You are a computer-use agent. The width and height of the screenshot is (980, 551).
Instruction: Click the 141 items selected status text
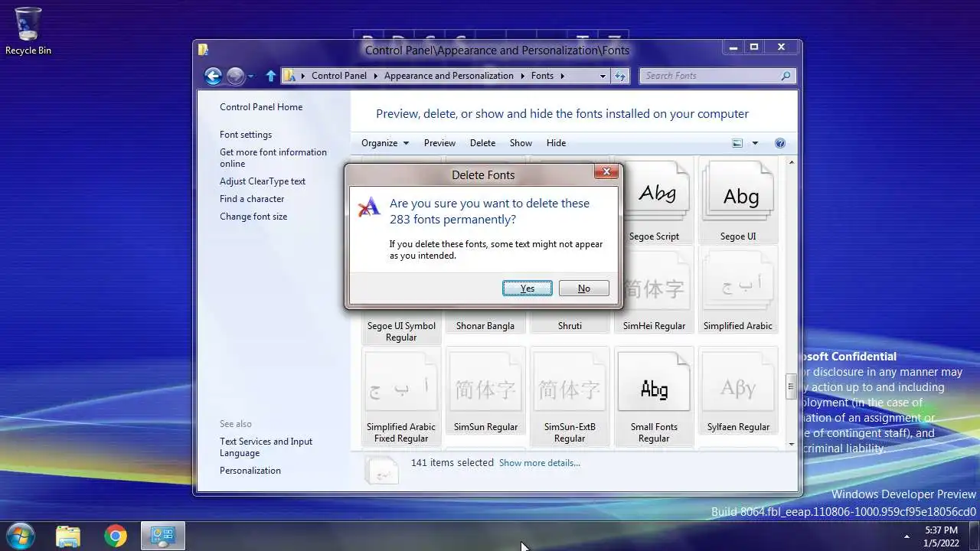pyautogui.click(x=452, y=462)
